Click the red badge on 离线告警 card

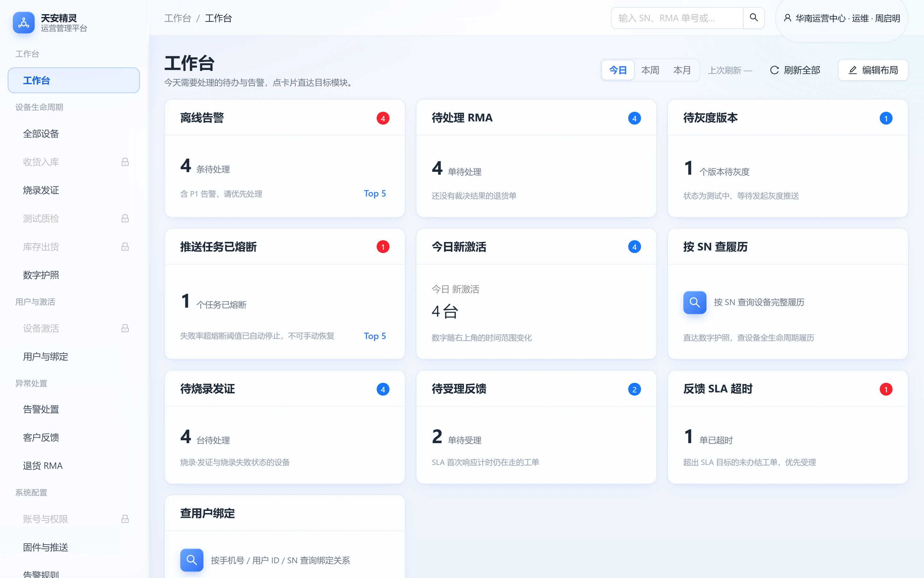[x=382, y=118]
